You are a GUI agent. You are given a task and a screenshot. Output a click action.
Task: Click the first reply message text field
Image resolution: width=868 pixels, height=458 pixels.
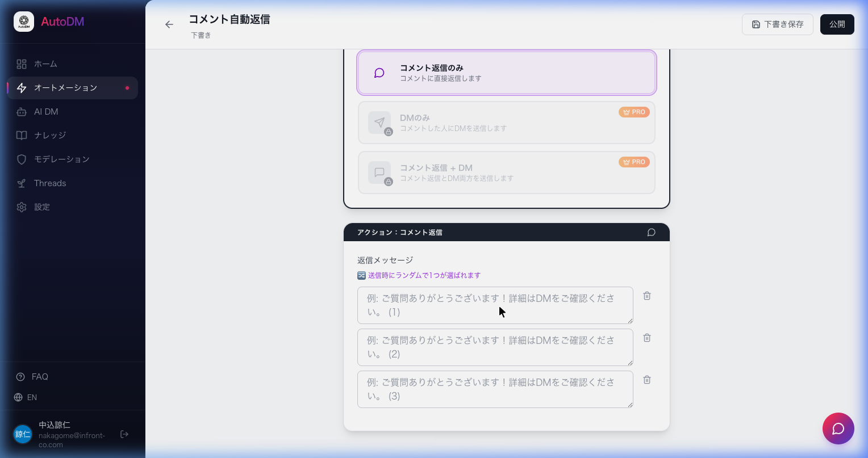(x=495, y=305)
